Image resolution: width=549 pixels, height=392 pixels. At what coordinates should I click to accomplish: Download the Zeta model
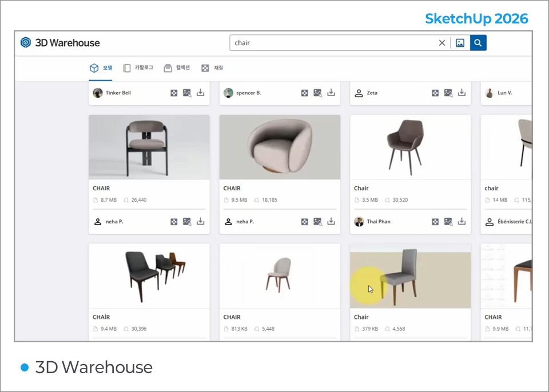[462, 93]
